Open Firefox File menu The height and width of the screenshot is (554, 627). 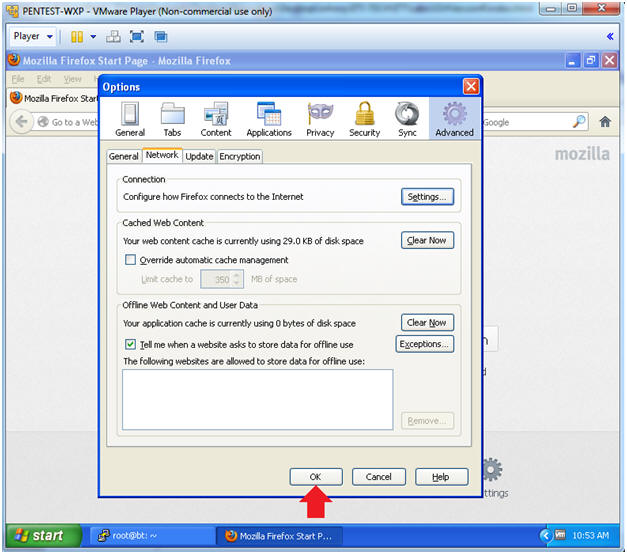coord(18,79)
